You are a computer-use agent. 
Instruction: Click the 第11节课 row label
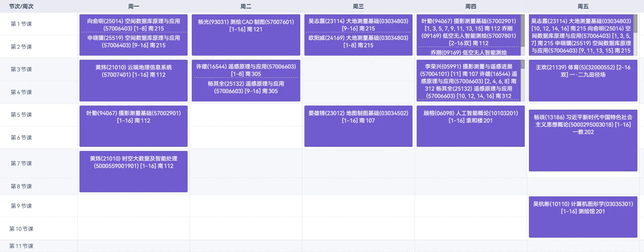pos(21,246)
